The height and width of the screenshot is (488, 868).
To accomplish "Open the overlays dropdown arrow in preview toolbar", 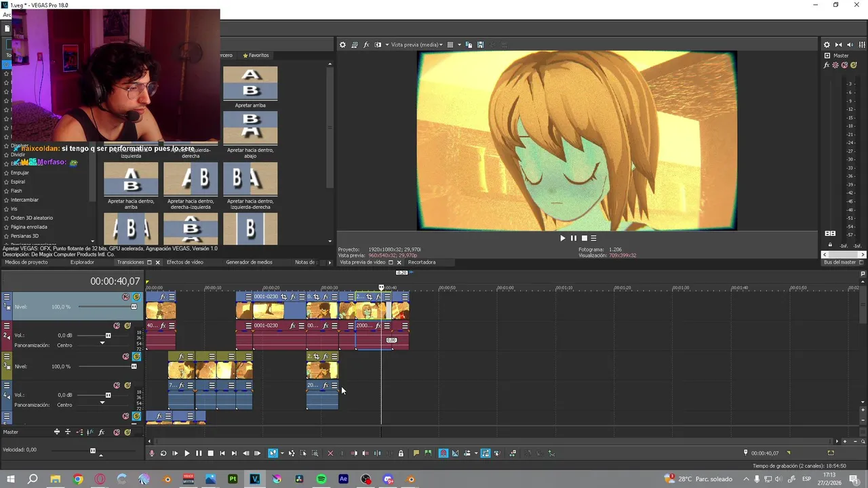I will tap(459, 45).
